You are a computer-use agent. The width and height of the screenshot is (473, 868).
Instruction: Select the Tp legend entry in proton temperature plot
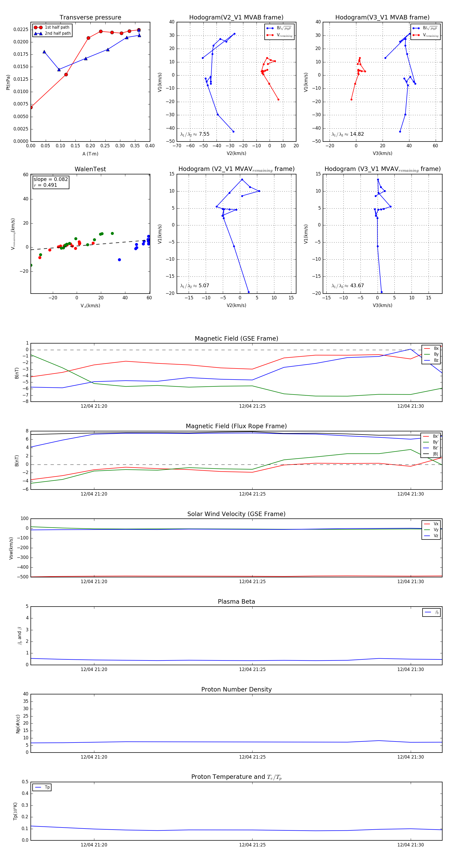(42, 788)
